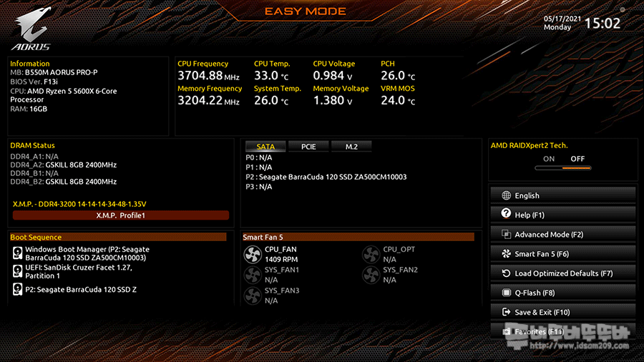Viewport: 644px width, 362px height.
Task: Click the System Temp. 26.0 °C reading
Action: pos(271,100)
